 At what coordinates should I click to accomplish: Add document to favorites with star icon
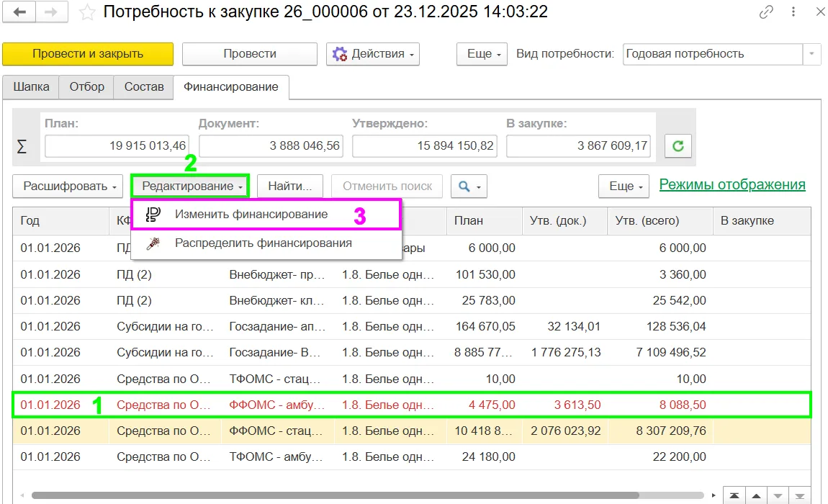[x=86, y=12]
